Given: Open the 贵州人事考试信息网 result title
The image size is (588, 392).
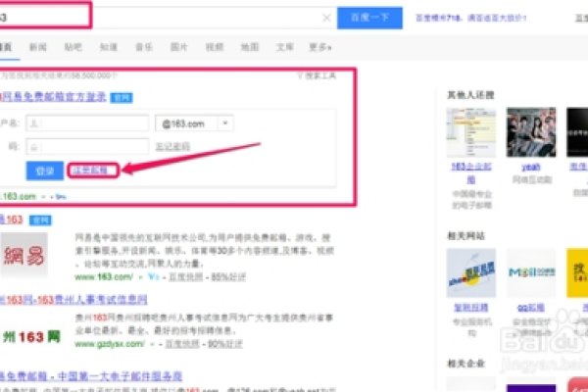Looking at the screenshot, I should [73, 300].
